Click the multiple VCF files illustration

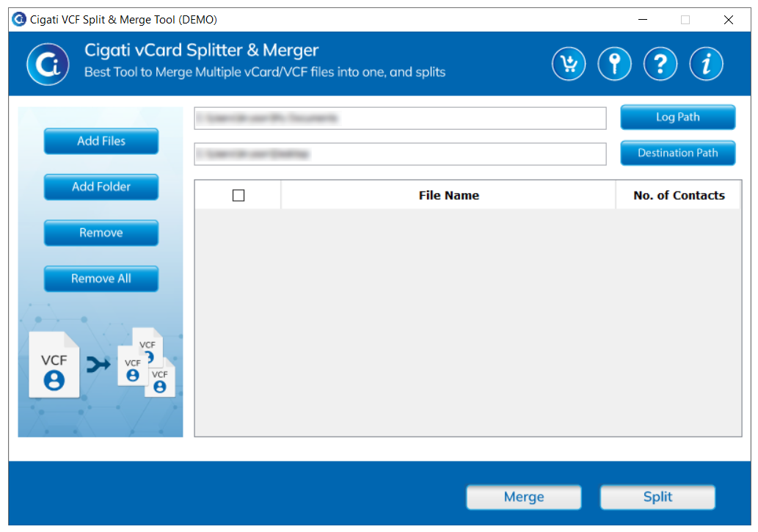(x=147, y=362)
